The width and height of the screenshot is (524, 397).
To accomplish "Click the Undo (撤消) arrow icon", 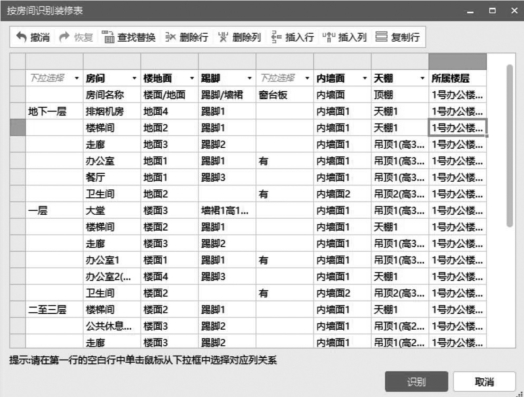I will pyautogui.click(x=21, y=37).
